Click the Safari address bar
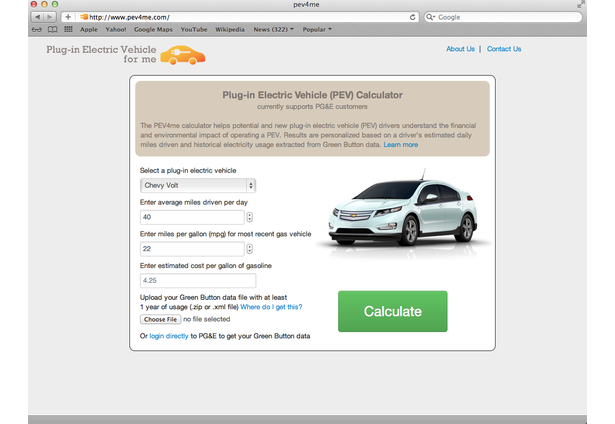 pyautogui.click(x=240, y=17)
